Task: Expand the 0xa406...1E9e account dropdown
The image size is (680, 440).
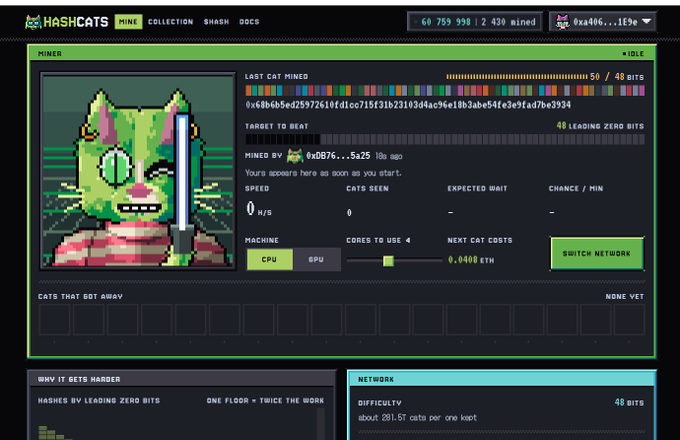Action: tap(603, 22)
